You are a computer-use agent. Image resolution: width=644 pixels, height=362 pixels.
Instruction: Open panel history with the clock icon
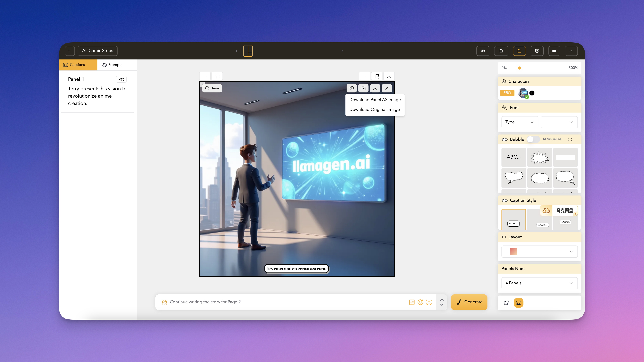[351, 88]
